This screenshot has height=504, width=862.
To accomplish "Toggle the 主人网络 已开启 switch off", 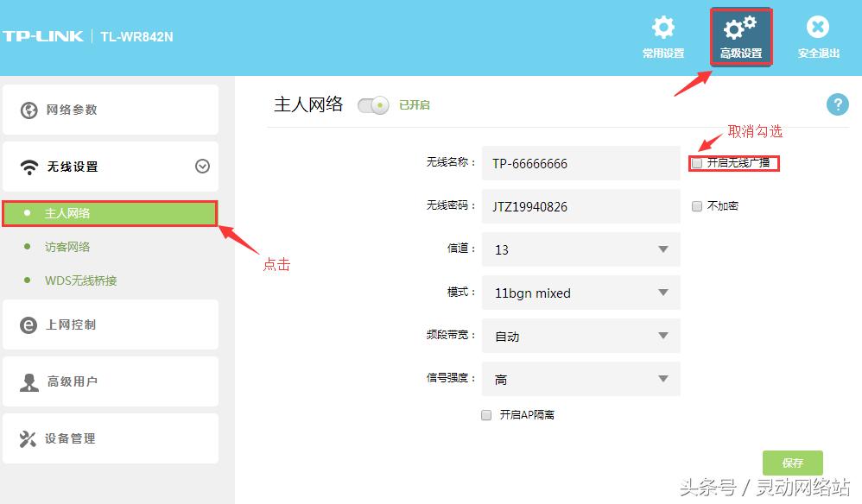I will point(371,104).
